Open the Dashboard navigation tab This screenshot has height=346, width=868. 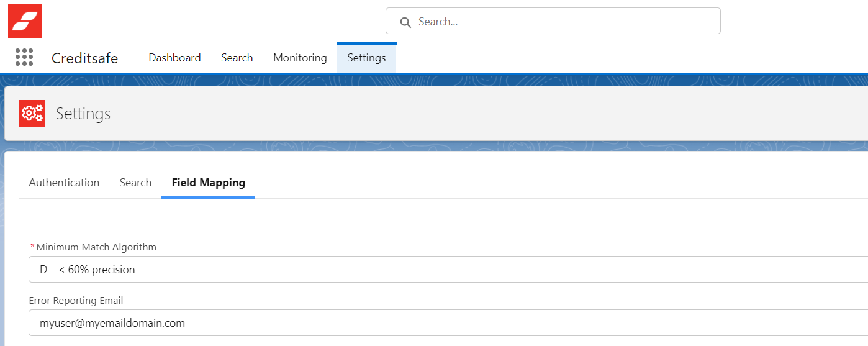174,58
